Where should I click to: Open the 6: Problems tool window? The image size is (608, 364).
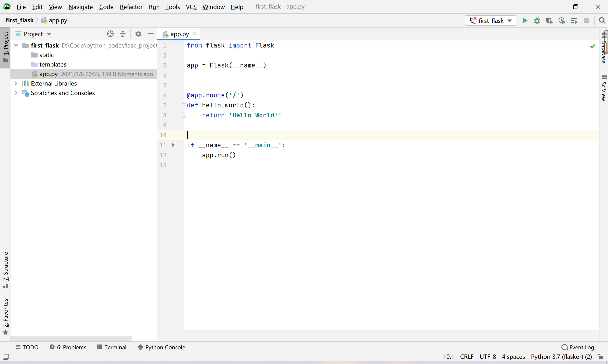68,347
